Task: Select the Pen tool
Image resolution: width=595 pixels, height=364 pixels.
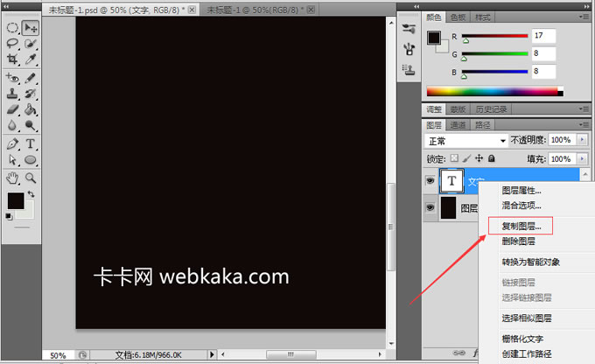Action: [12, 144]
